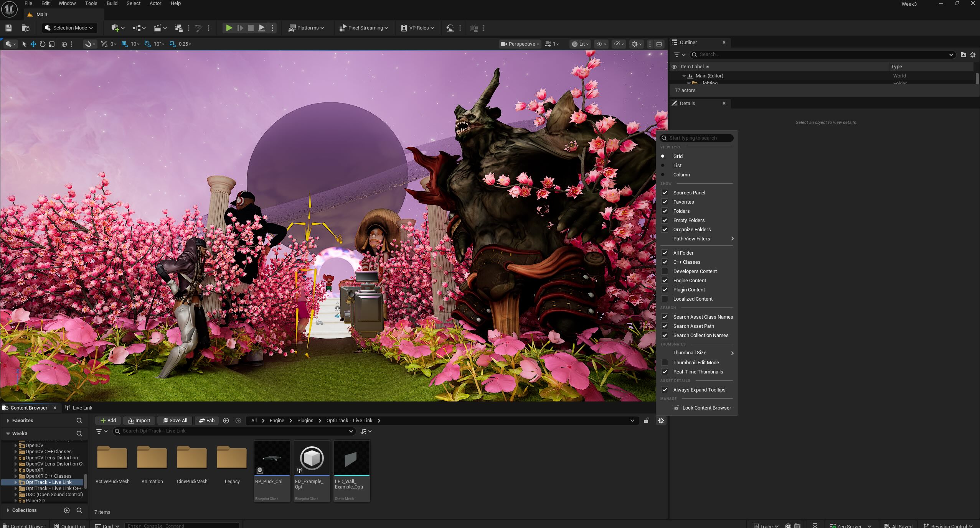The width and height of the screenshot is (980, 528).
Task: Click the Save All button
Action: pos(175,421)
